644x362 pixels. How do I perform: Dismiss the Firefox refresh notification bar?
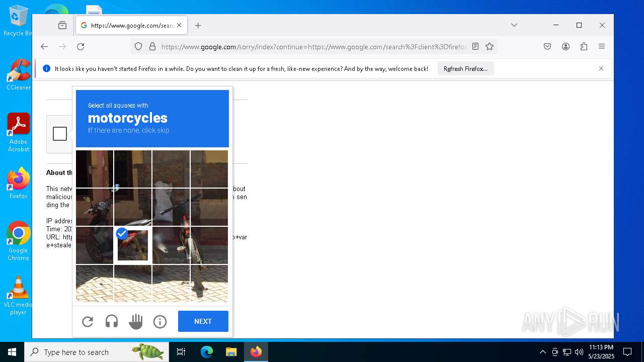pos(601,69)
